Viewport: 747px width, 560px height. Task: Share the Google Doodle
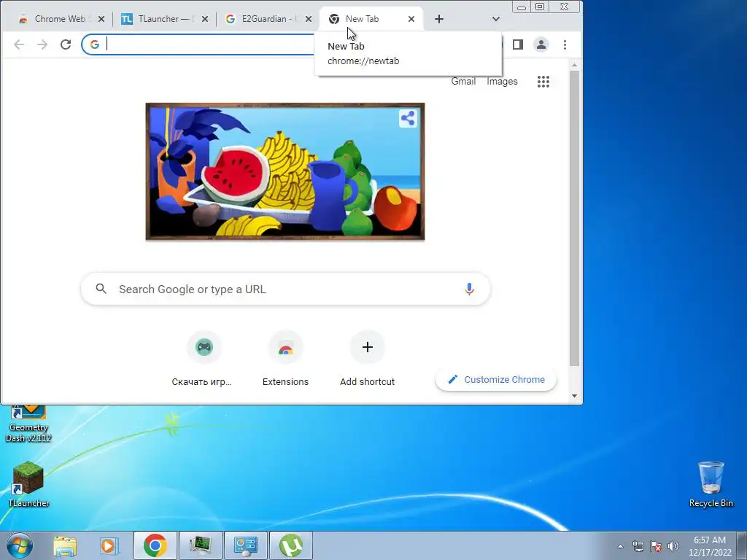click(408, 118)
